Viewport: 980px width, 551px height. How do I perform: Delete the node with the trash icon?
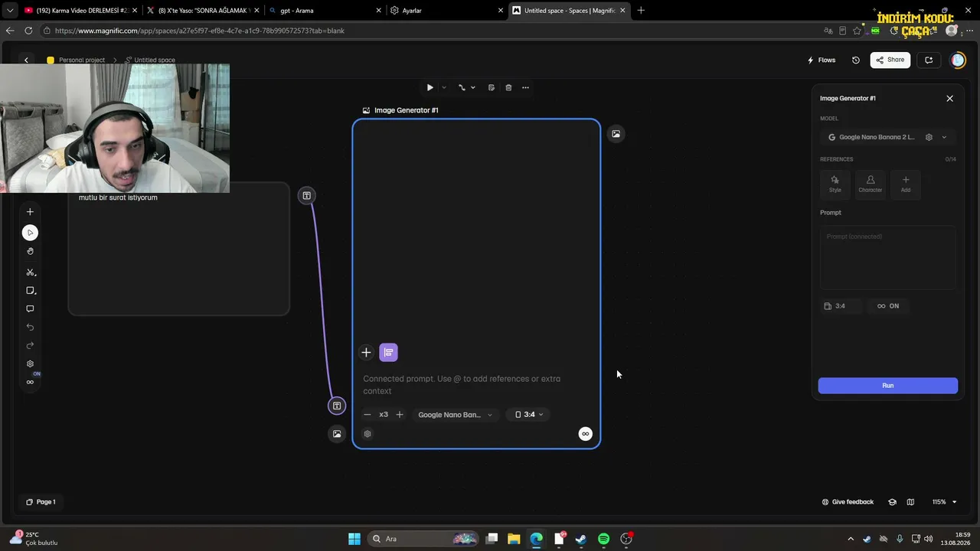coord(508,87)
